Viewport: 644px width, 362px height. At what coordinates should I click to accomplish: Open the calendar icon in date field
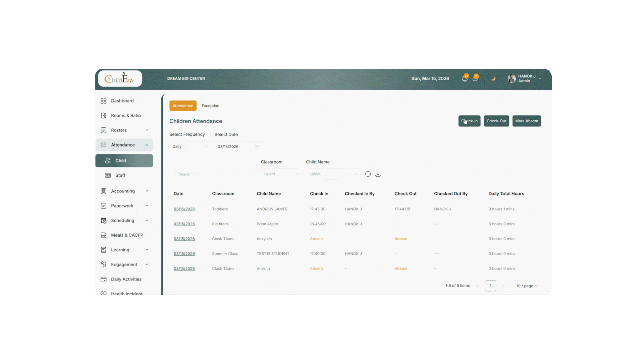257,147
